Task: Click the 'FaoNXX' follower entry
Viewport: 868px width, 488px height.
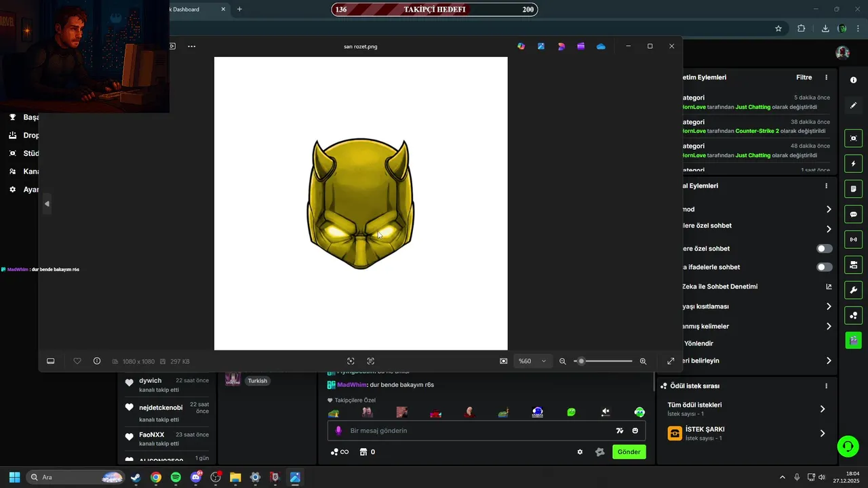Action: click(167, 439)
